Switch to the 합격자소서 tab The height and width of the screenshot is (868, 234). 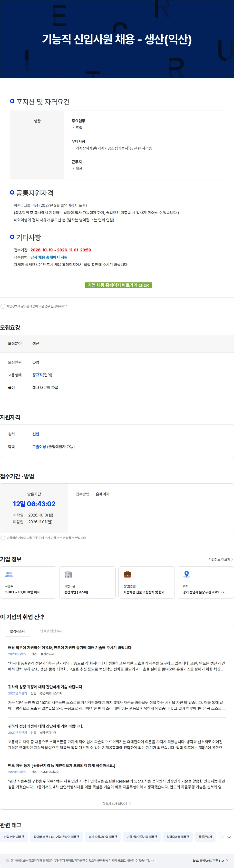click(x=17, y=631)
